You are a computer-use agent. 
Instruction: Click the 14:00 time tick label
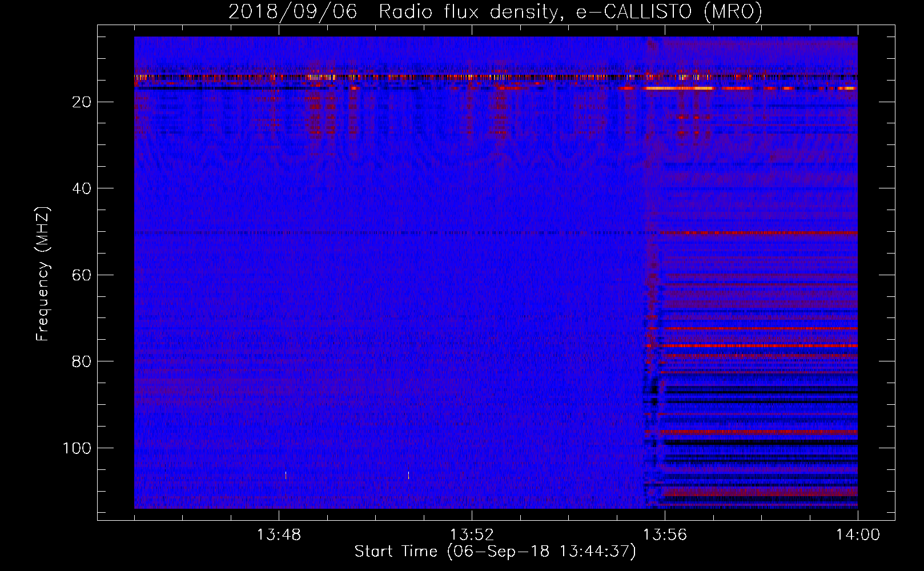point(858,535)
